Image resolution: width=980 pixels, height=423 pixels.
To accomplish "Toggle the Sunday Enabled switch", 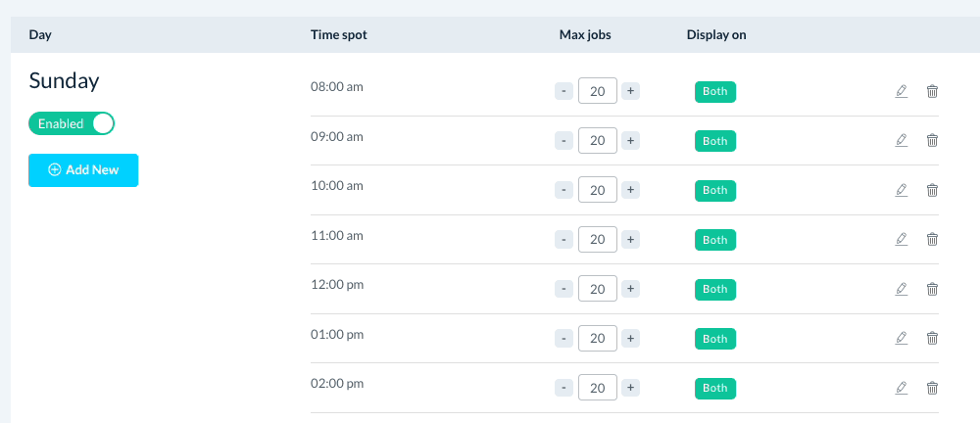I will coord(73,123).
